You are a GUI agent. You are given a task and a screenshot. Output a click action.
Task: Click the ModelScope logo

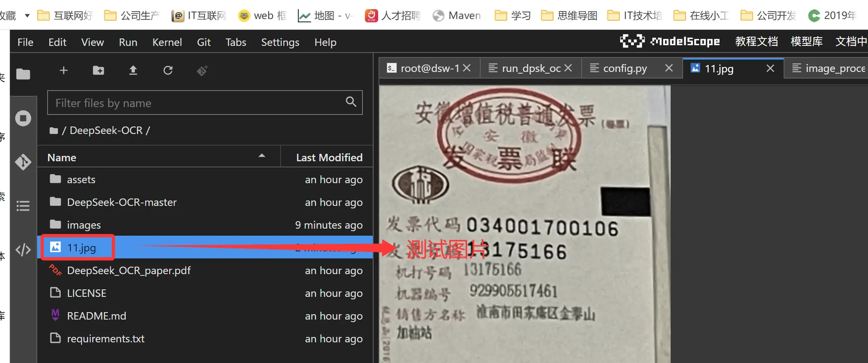670,41
